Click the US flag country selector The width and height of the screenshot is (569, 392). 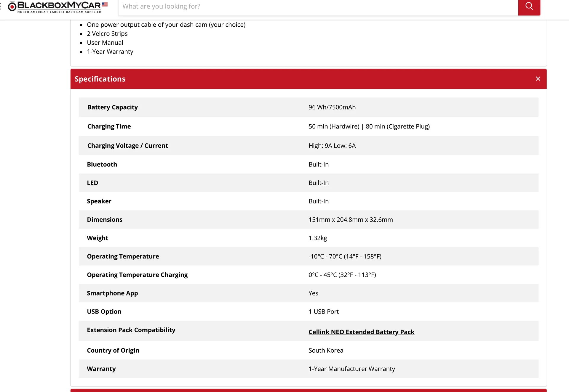click(x=105, y=4)
